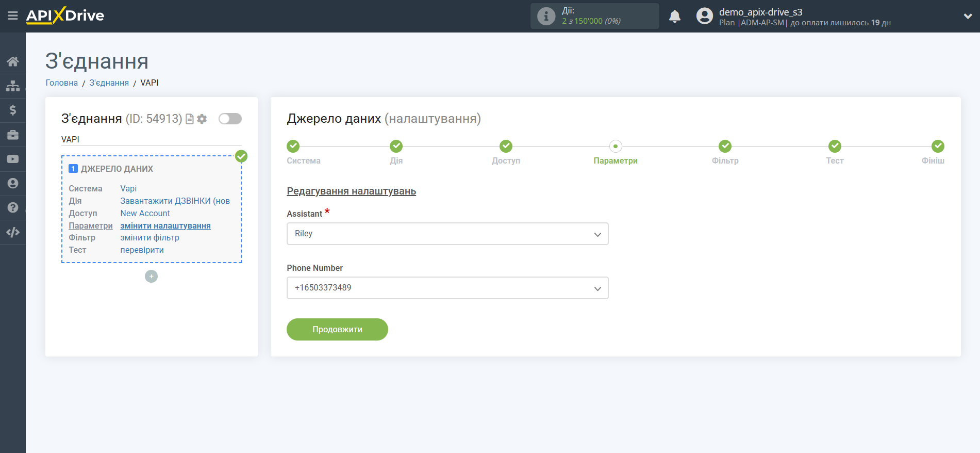Open the hamburger menu
980x453 pixels.
coord(13,16)
